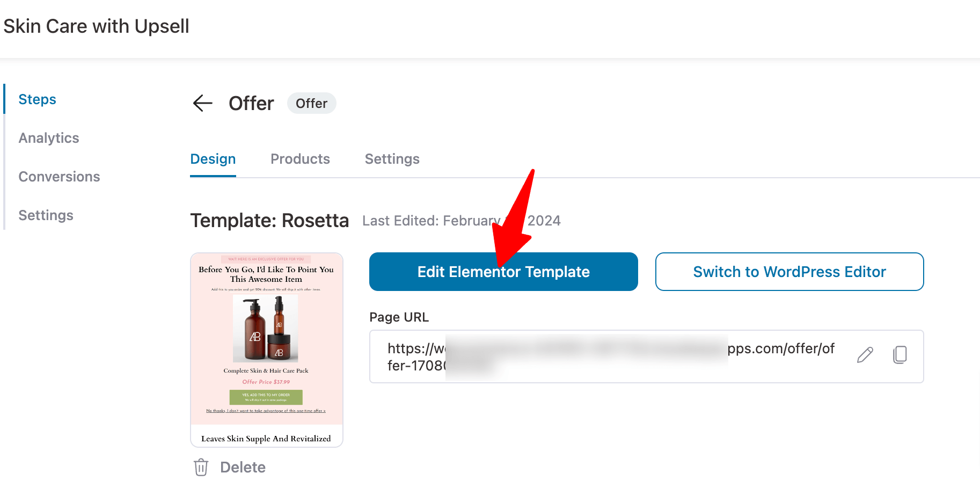Go back using the left arrow icon
The height and width of the screenshot is (495, 980).
click(202, 103)
